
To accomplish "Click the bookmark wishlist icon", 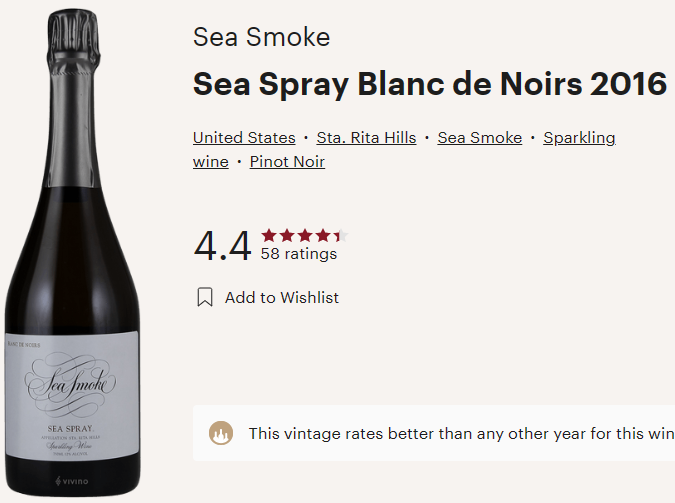I will (x=205, y=297).
